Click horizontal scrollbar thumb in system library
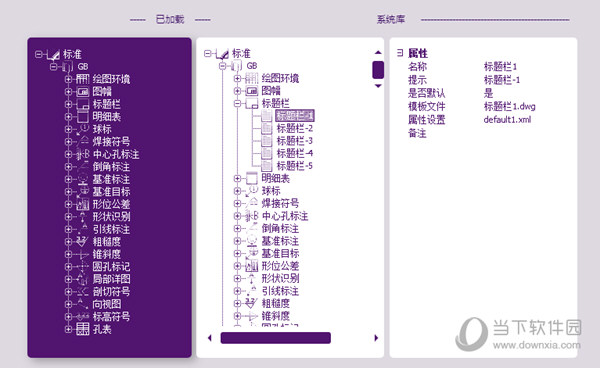 coord(276,338)
